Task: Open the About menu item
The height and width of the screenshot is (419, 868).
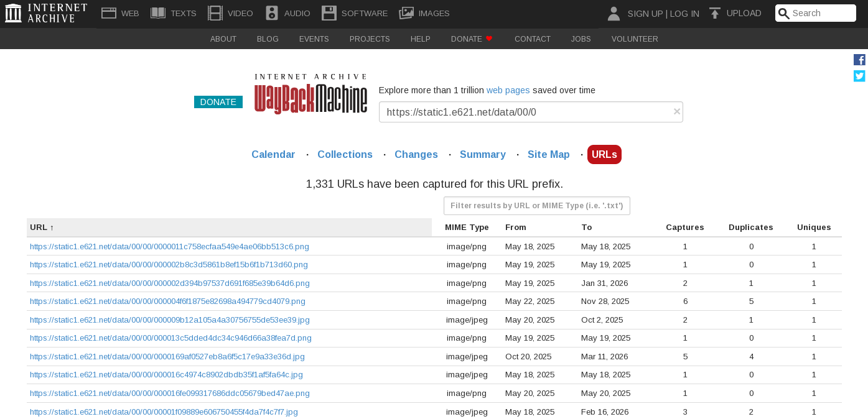Action: [x=223, y=39]
